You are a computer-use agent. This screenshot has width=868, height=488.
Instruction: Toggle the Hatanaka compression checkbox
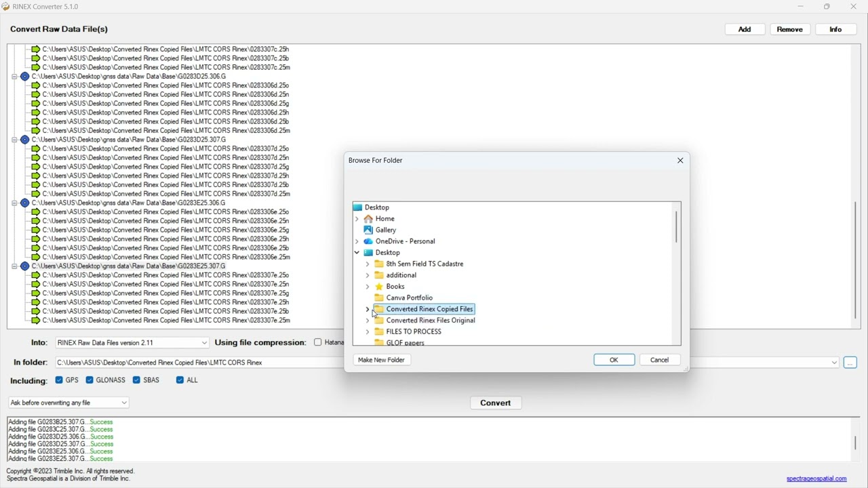[x=317, y=342]
